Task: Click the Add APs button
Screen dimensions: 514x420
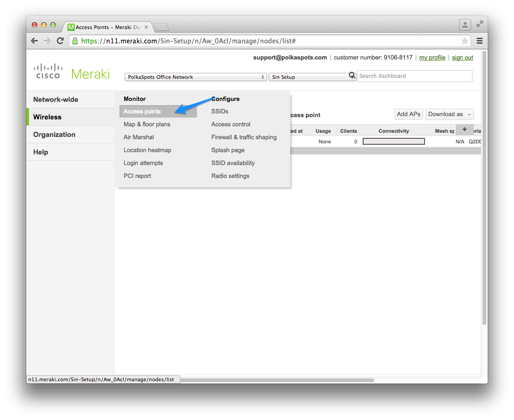Action: (x=408, y=114)
